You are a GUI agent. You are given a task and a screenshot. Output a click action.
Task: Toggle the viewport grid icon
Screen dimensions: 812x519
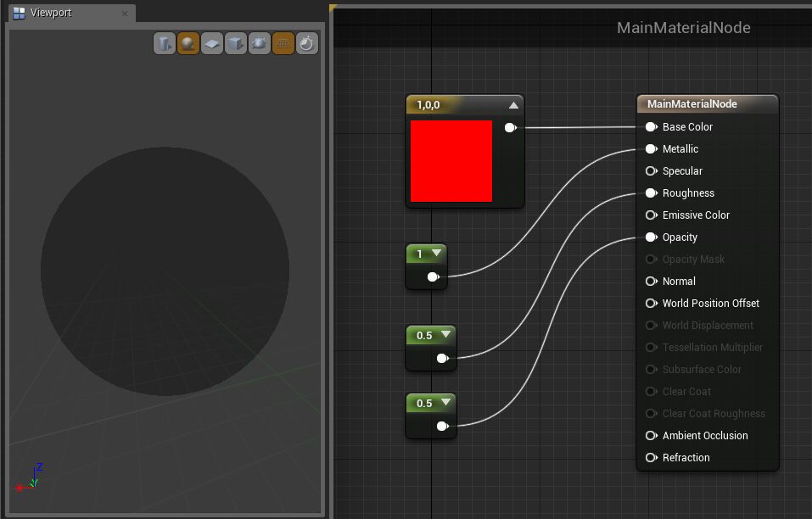pos(283,42)
